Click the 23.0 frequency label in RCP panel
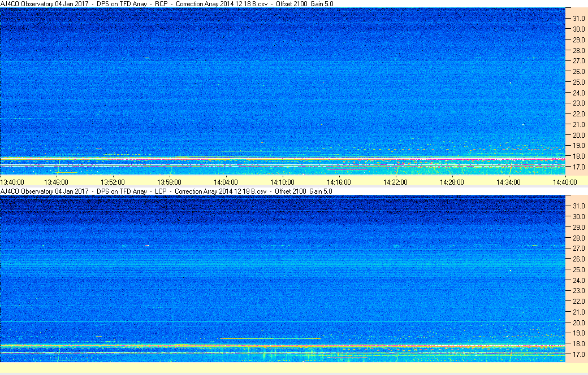This screenshot has width=588, height=375. pyautogui.click(x=578, y=103)
